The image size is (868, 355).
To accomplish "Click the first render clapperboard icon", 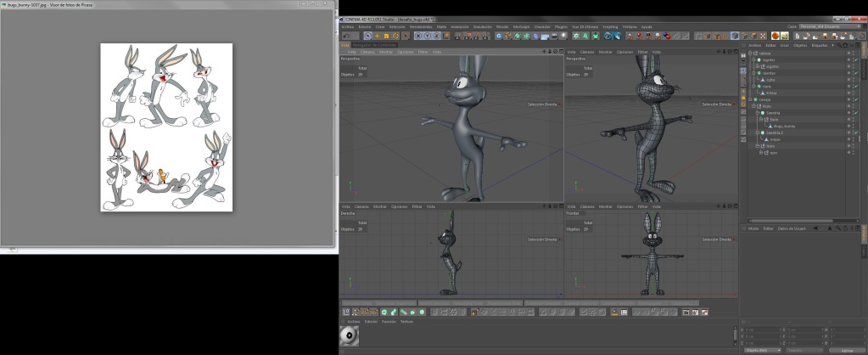I will (458, 36).
